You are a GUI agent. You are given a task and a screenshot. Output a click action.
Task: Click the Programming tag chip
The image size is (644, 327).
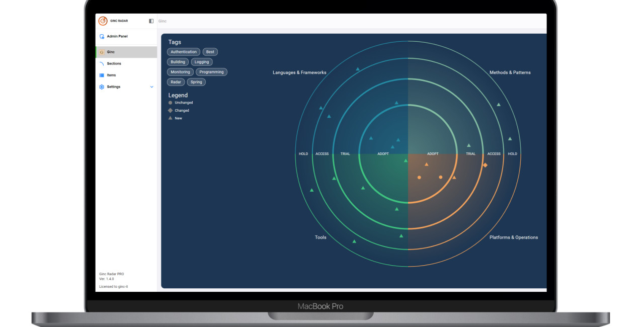coord(211,72)
